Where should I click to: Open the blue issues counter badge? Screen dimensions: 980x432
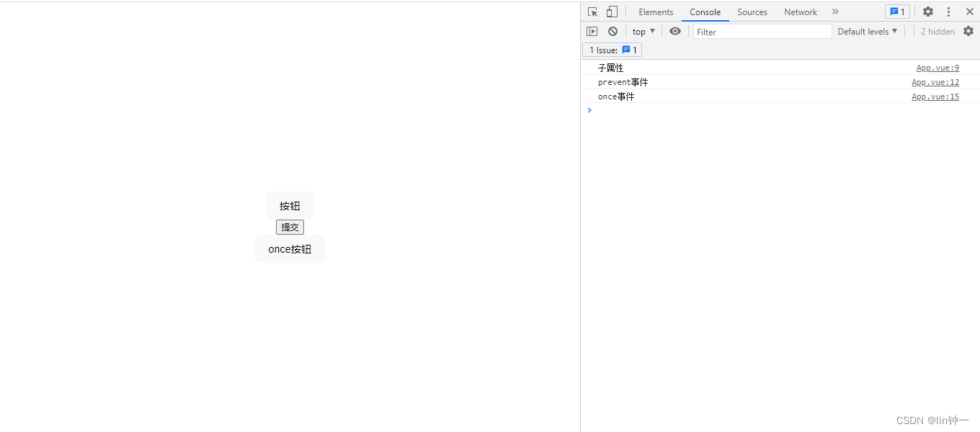[x=897, y=12]
